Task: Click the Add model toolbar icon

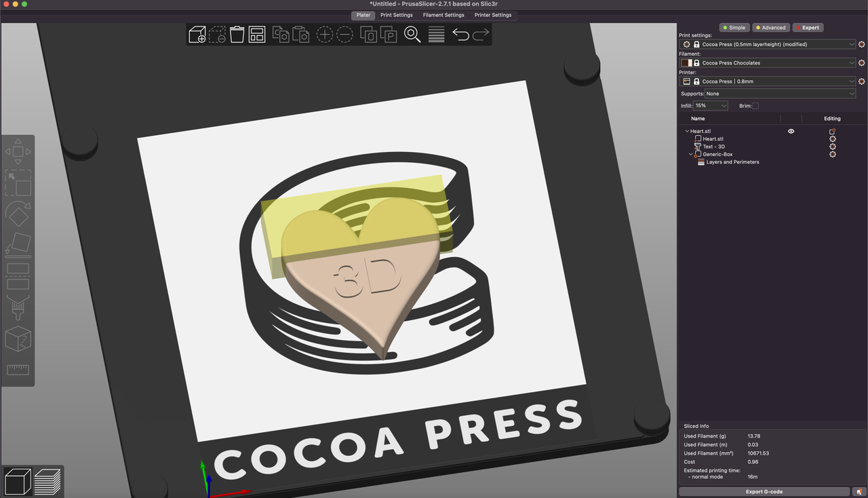Action: 197,34
